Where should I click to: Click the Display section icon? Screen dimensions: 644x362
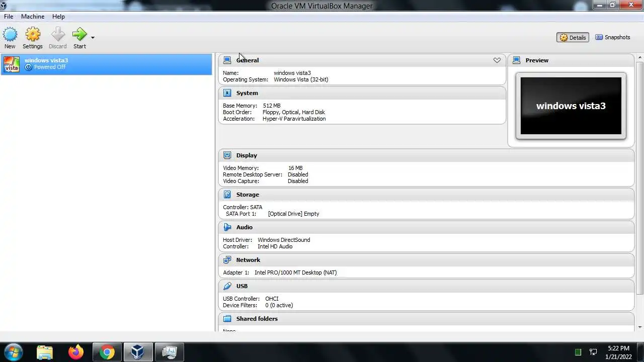(x=227, y=155)
